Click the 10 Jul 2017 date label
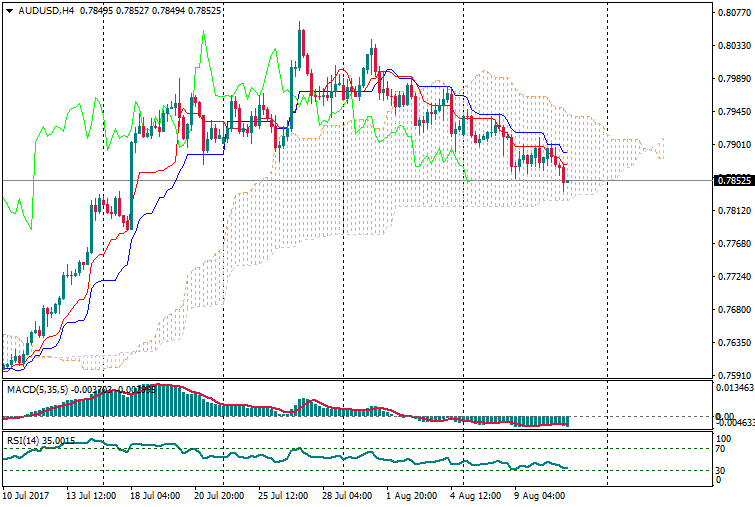This screenshot has width=755, height=507. coord(27,494)
